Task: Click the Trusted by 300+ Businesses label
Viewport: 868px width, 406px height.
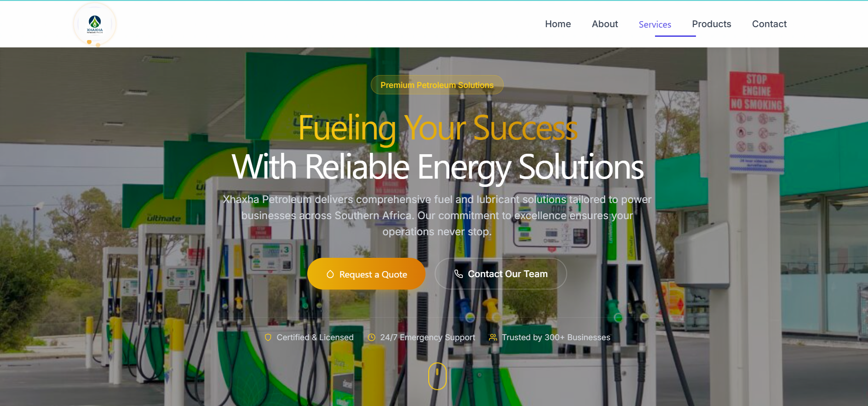Action: pos(556,337)
